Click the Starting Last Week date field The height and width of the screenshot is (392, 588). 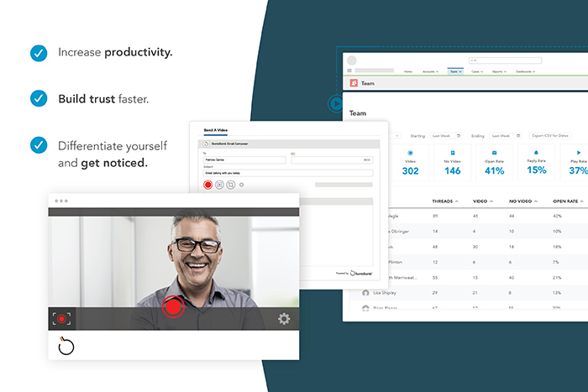445,136
